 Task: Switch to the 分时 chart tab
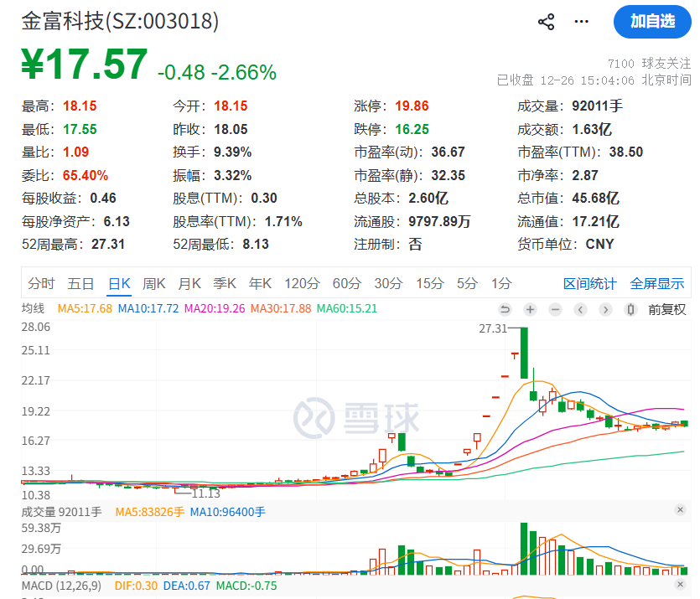(x=41, y=283)
